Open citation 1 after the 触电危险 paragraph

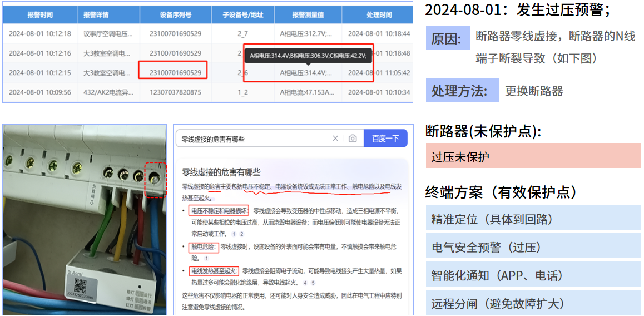206,259
